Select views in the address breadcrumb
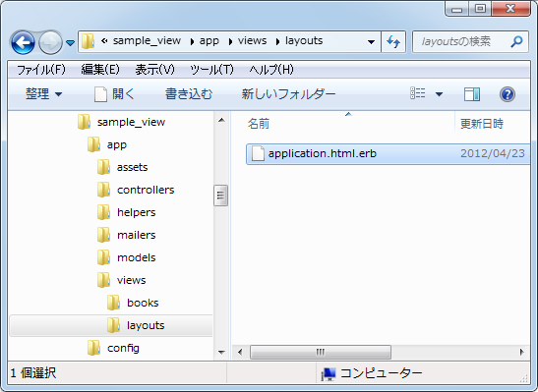Screen dimensions: 538x392 click(252, 41)
